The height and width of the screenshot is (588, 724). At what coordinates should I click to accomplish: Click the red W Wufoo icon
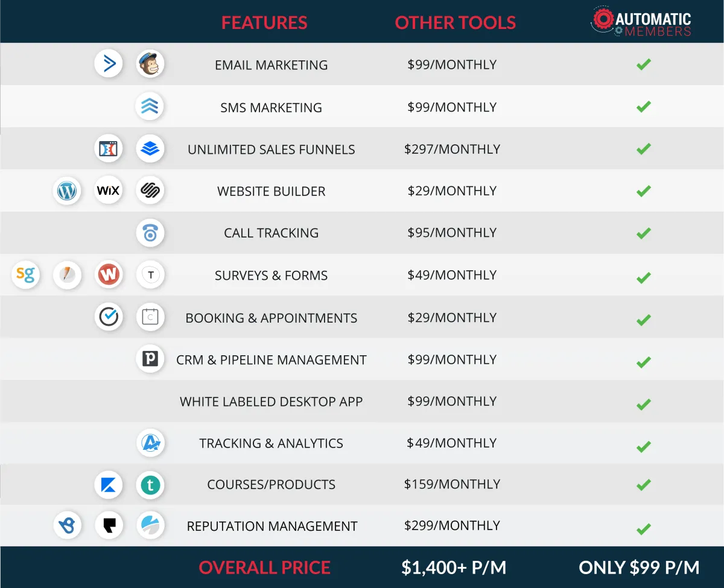point(109,275)
